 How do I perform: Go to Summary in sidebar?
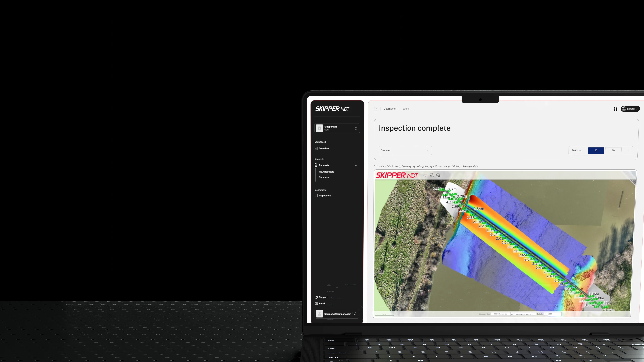(324, 177)
